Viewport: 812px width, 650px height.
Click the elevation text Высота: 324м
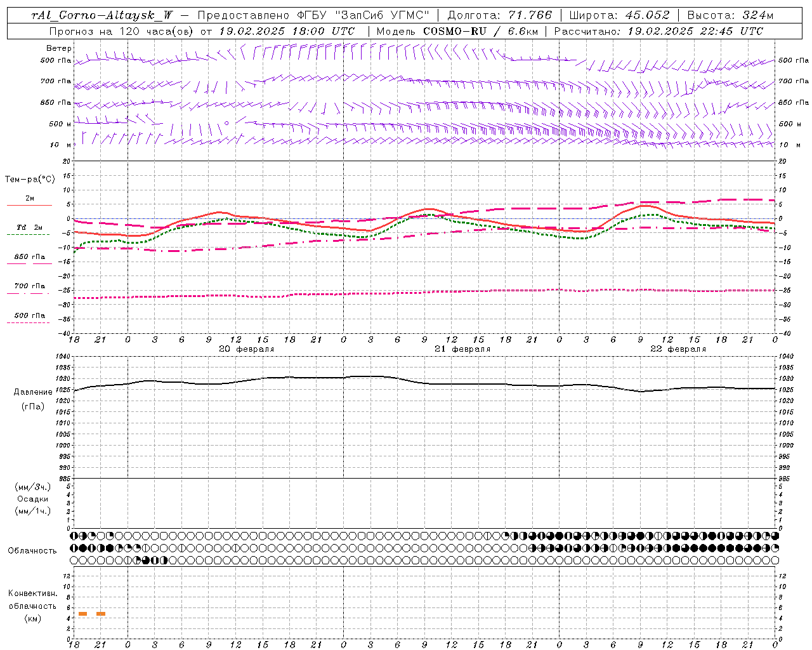pyautogui.click(x=731, y=15)
